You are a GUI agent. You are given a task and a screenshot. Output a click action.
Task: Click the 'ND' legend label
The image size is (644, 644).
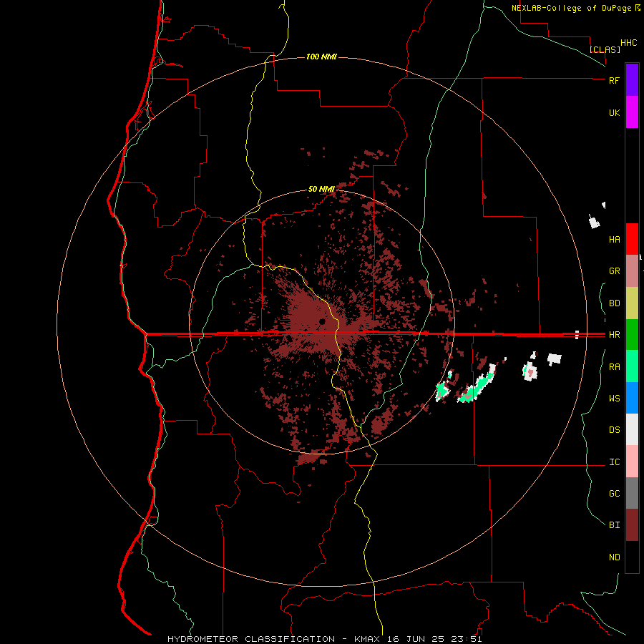(614, 557)
